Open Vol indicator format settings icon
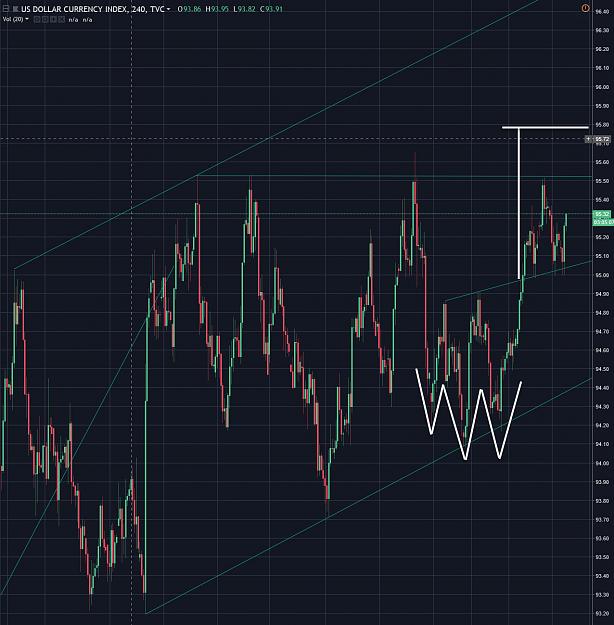614x625 pixels. (45, 20)
